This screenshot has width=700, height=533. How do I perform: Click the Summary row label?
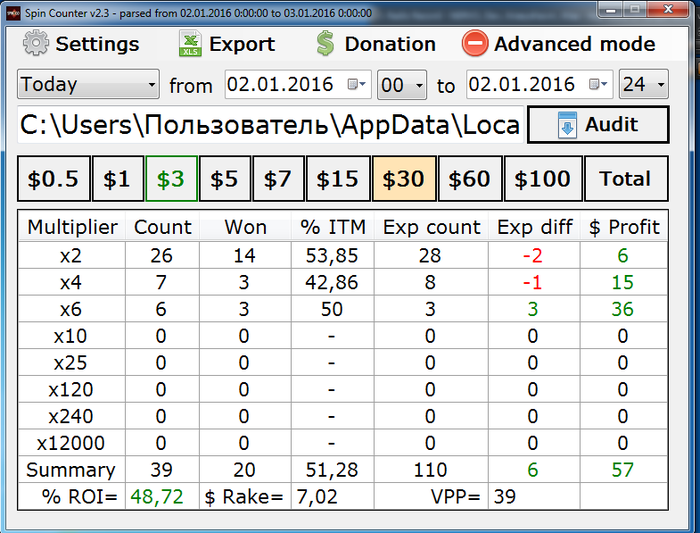[71, 470]
